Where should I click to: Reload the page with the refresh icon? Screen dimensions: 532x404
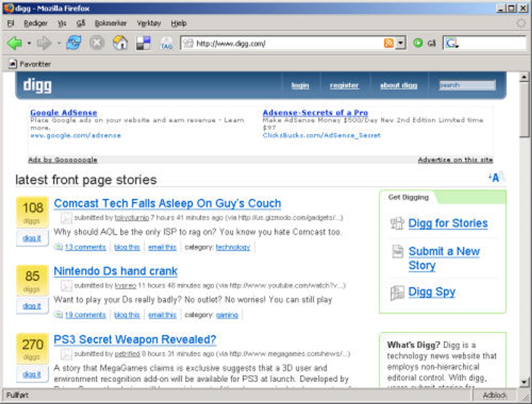(74, 43)
